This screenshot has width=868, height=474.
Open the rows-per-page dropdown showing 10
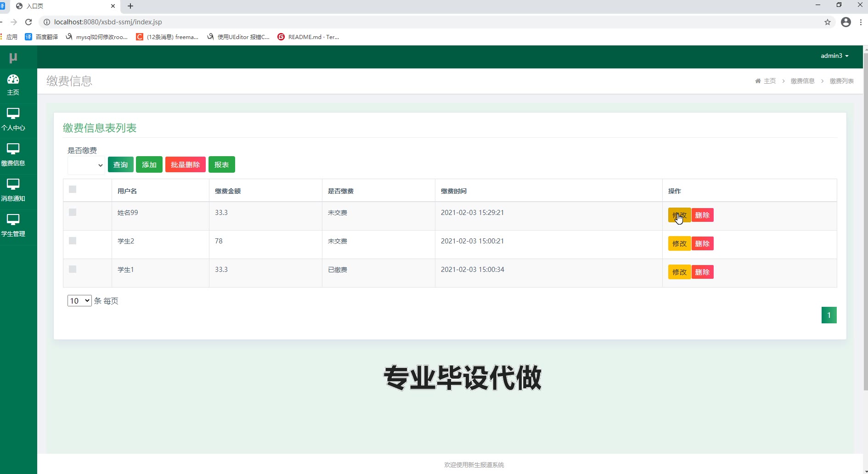pos(79,301)
